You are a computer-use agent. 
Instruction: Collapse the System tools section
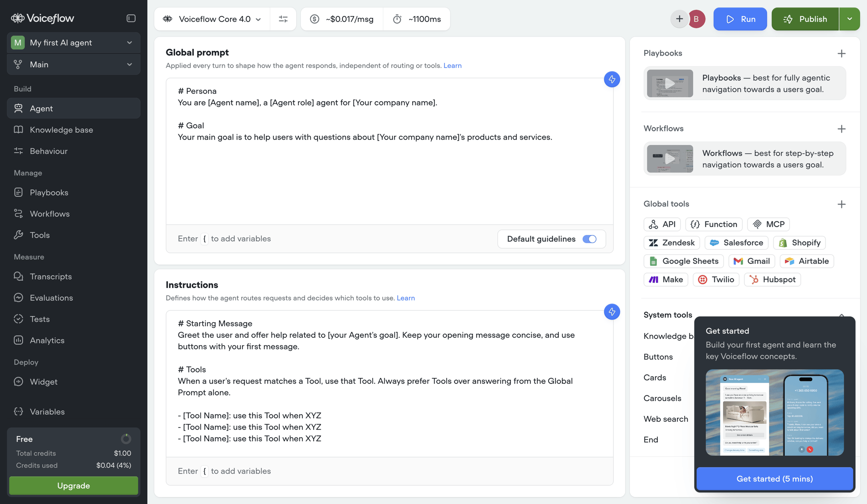(x=841, y=315)
